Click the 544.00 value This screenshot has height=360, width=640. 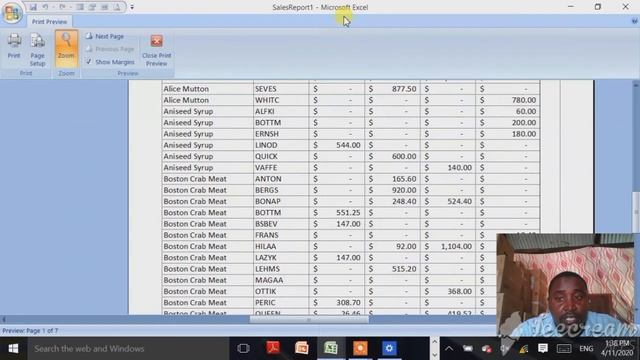pyautogui.click(x=348, y=145)
